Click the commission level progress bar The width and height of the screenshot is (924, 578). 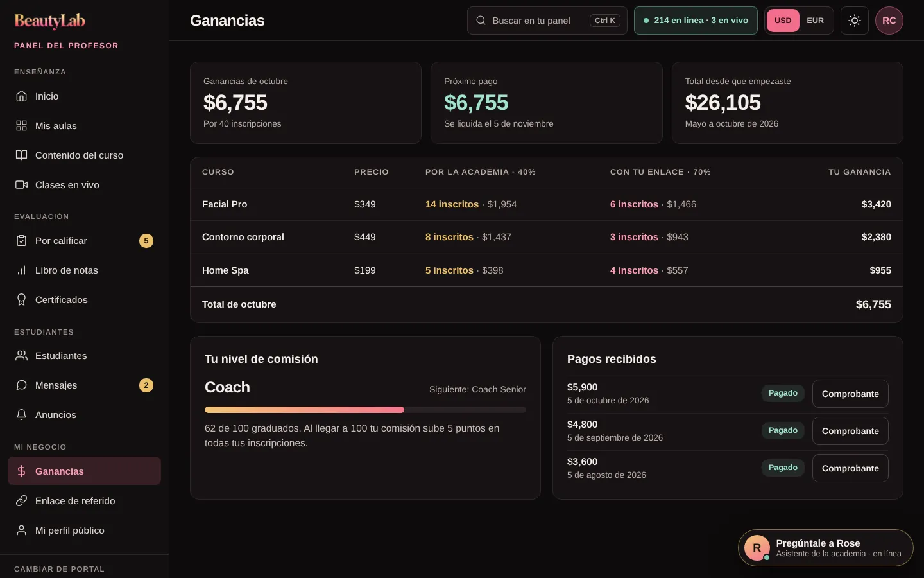[365, 410]
